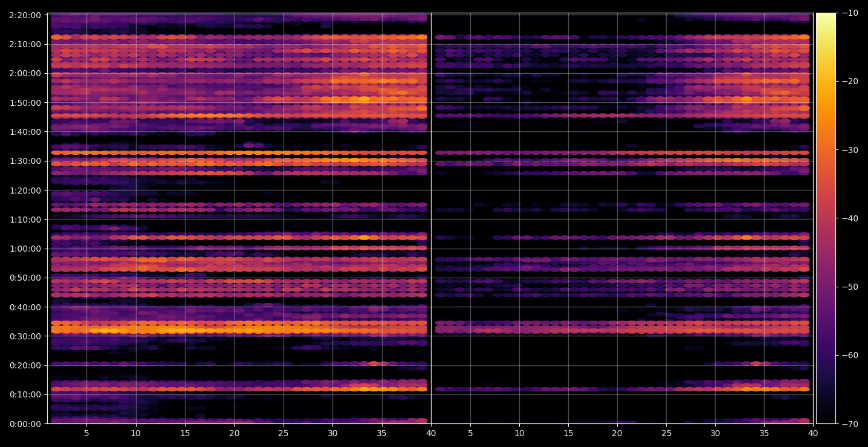Image resolution: width=868 pixels, height=447 pixels.
Task: Click the 0:20:00 y-axis tick label
Action: pos(25,365)
